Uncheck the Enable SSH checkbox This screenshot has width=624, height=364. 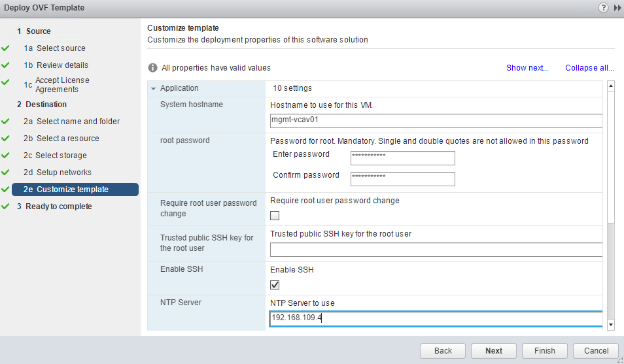click(x=275, y=285)
